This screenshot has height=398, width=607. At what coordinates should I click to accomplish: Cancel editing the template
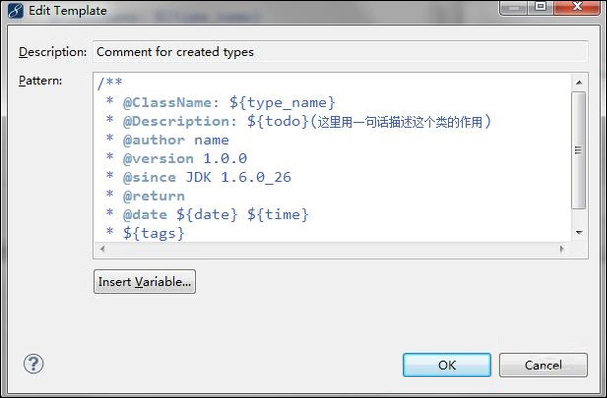(x=543, y=365)
